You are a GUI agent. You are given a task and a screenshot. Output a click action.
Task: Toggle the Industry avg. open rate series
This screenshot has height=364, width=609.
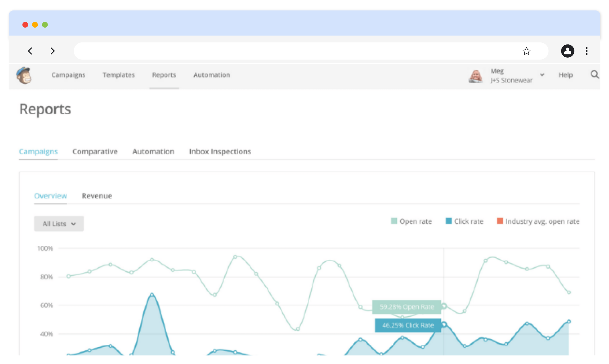pos(538,221)
